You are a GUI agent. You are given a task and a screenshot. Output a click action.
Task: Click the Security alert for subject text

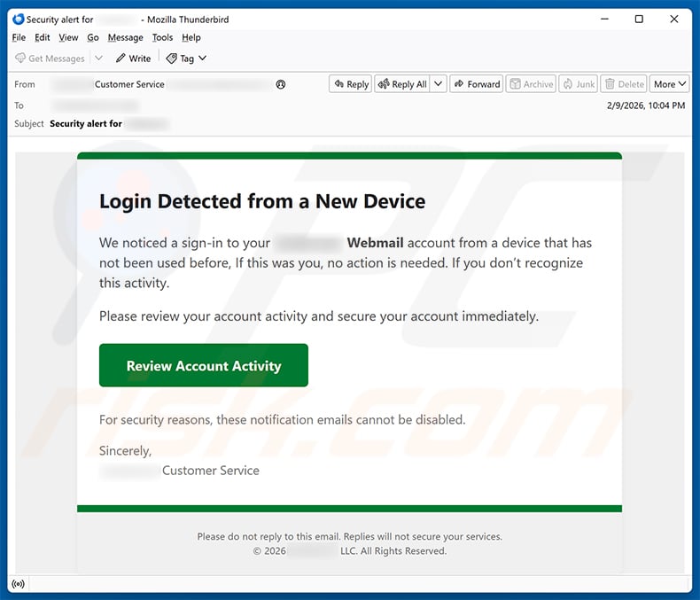tap(86, 124)
